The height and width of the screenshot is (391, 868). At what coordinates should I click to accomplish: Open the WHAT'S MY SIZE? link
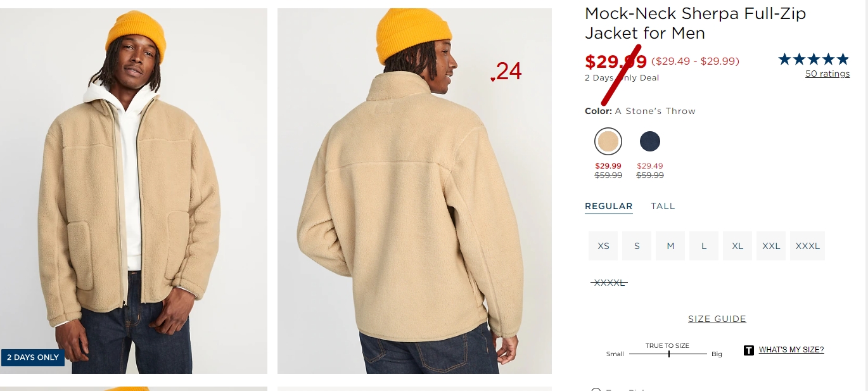point(791,350)
